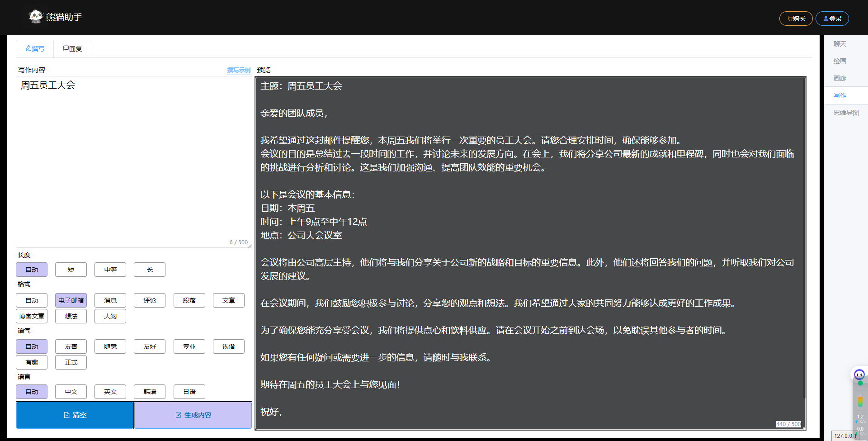
Task: Click the panda logo icon
Action: click(x=35, y=17)
